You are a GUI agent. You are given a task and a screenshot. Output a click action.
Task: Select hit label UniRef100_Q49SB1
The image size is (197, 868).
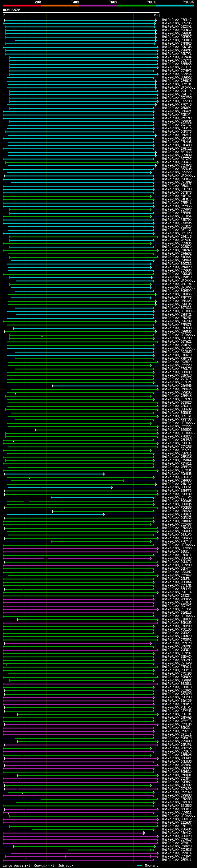pyautogui.click(x=176, y=139)
